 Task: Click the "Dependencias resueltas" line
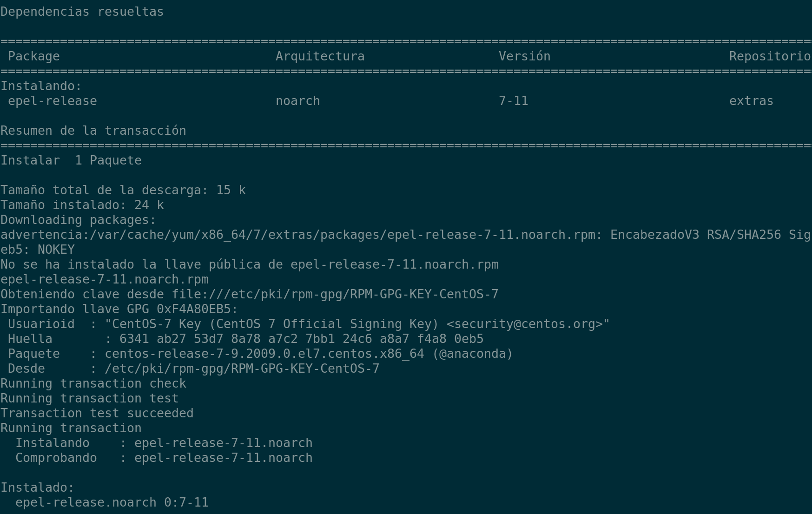tap(82, 12)
